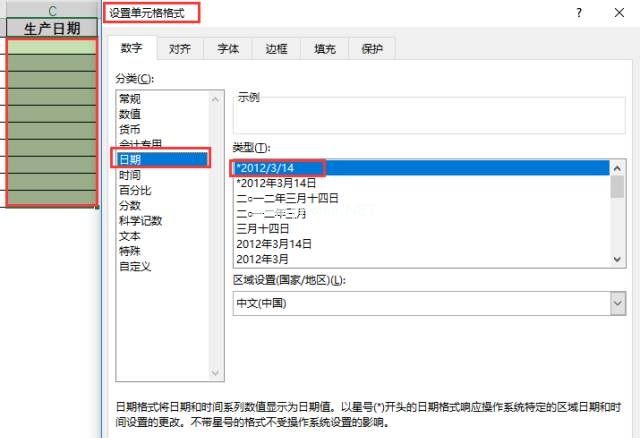Screen dimensions: 640x438
Task: Select the *2012年3月14日 date type
Action: 276,183
